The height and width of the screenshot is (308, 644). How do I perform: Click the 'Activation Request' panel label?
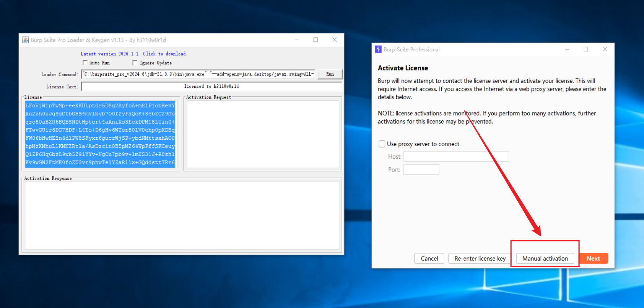click(209, 97)
